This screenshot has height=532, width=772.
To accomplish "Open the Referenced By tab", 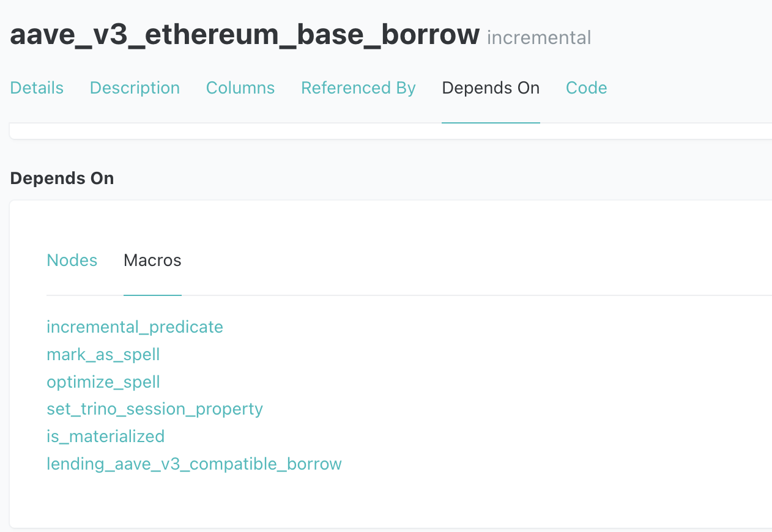I will coord(358,88).
